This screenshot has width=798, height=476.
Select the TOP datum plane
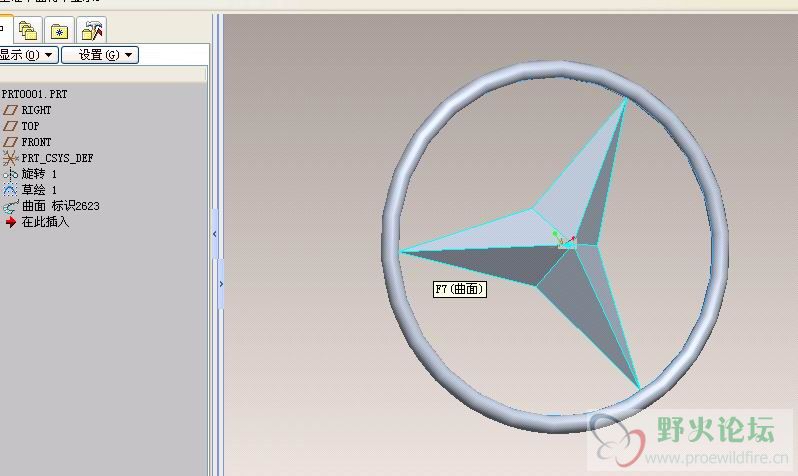[30, 126]
